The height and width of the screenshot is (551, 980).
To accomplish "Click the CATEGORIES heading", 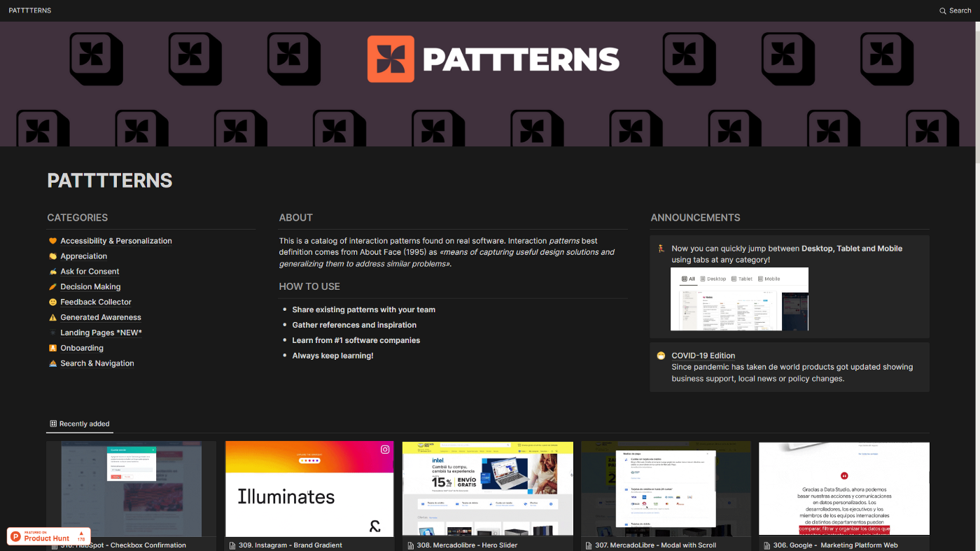I will [x=78, y=218].
